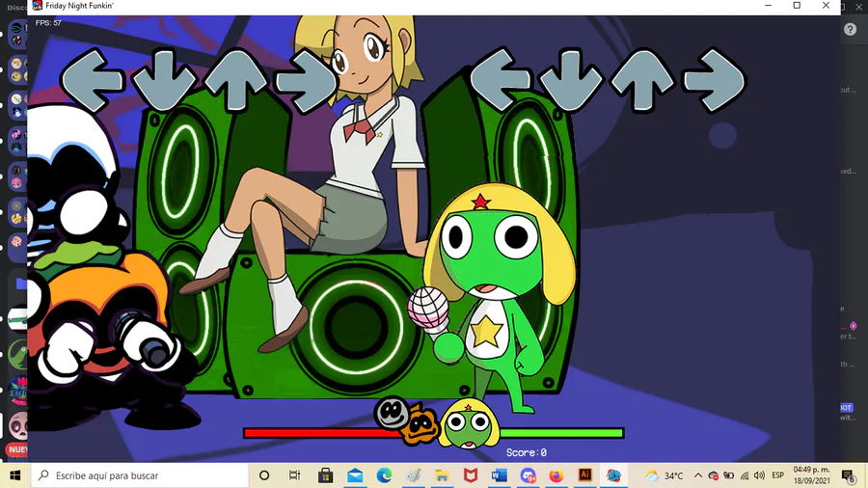
Task: Switch to Firefox in the taskbar
Action: click(x=556, y=475)
